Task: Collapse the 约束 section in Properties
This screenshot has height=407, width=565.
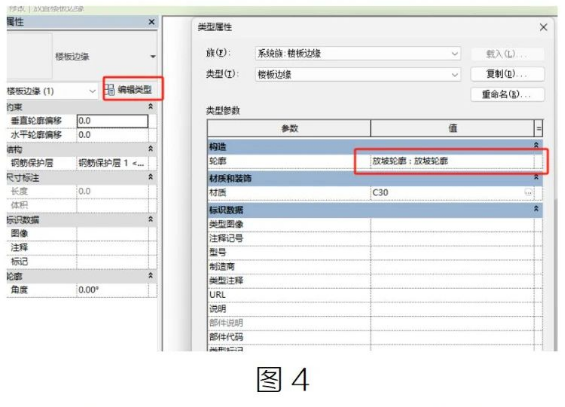Action: pyautogui.click(x=151, y=107)
